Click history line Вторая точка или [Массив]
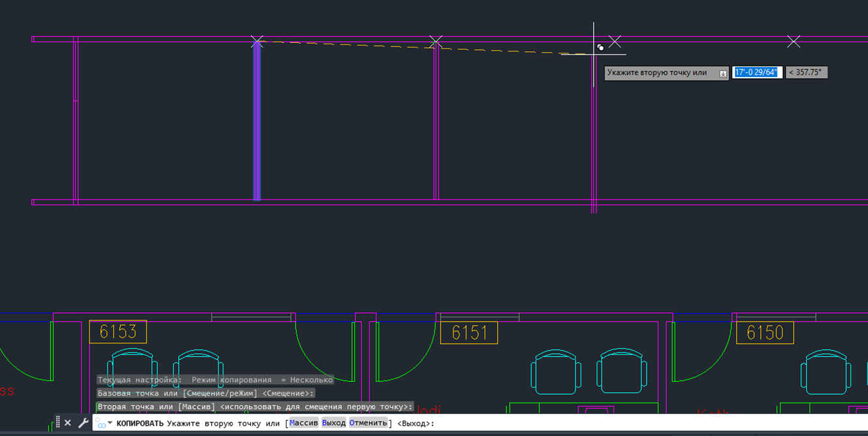868x436 pixels. point(255,407)
